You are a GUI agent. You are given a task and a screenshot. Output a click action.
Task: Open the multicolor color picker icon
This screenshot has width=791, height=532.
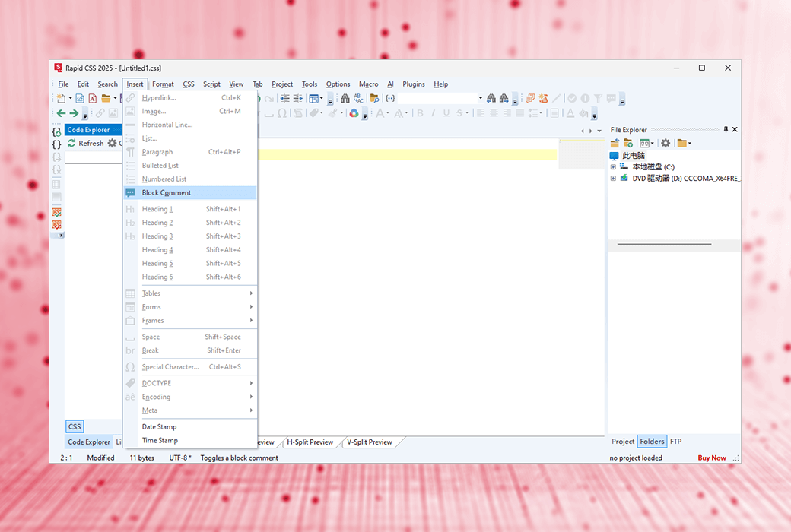tap(354, 113)
